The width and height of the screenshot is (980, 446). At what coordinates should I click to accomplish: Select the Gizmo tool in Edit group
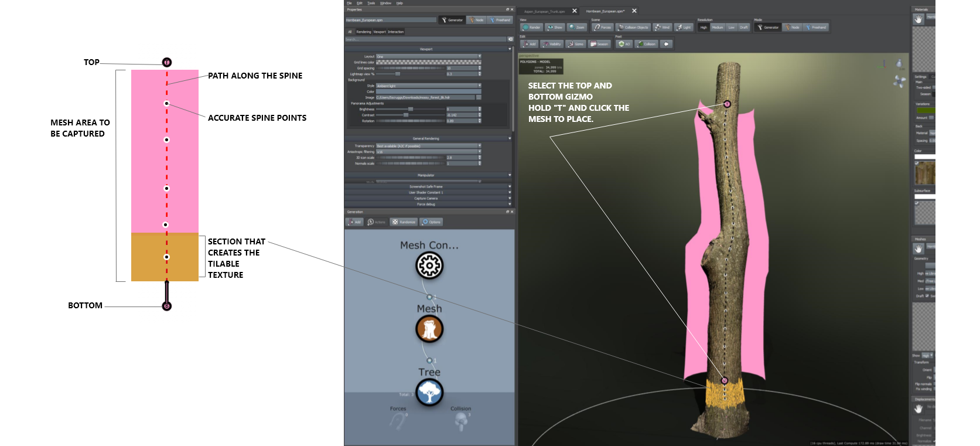pos(575,44)
